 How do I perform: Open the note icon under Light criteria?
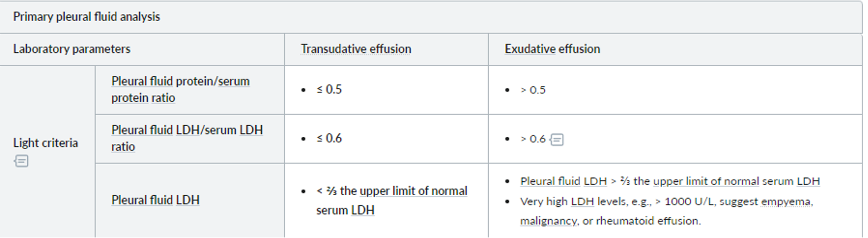(x=22, y=161)
